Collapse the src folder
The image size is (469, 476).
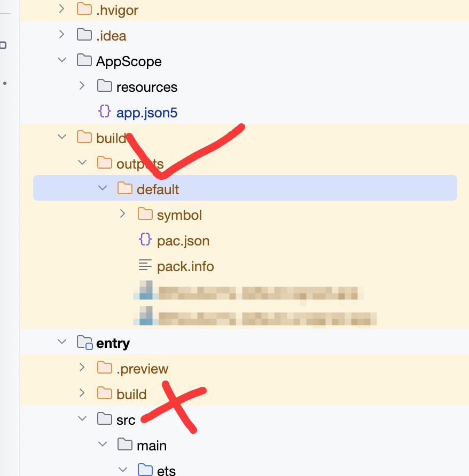[82, 419]
